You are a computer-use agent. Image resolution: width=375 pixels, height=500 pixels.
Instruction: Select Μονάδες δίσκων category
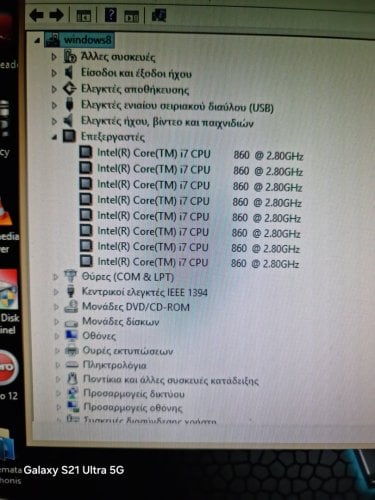(121, 322)
